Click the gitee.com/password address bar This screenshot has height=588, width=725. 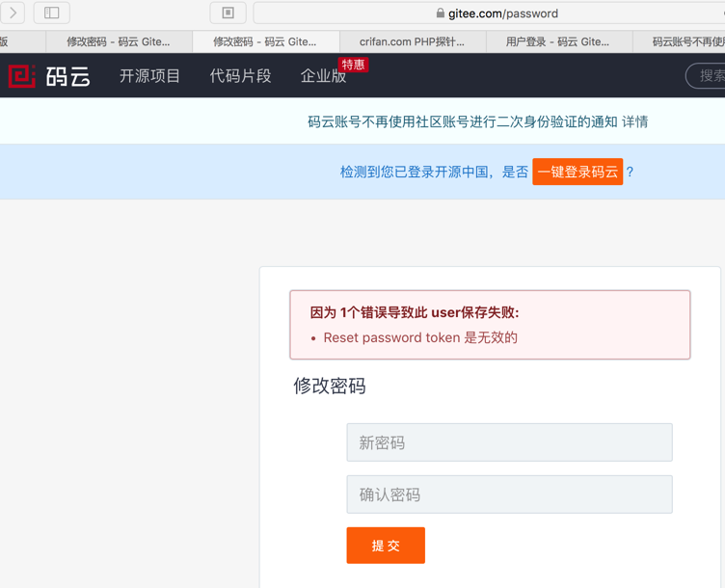489,13
